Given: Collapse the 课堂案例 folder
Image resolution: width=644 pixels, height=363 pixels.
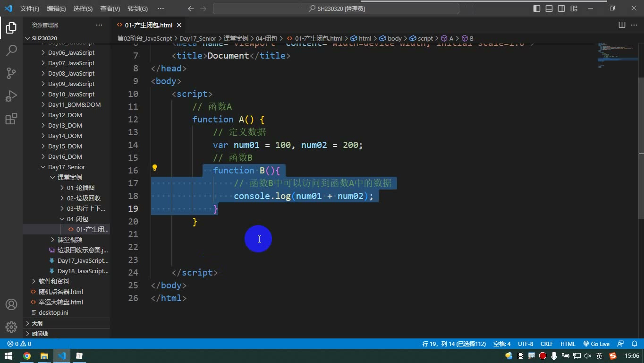Looking at the screenshot, I should click(x=66, y=177).
